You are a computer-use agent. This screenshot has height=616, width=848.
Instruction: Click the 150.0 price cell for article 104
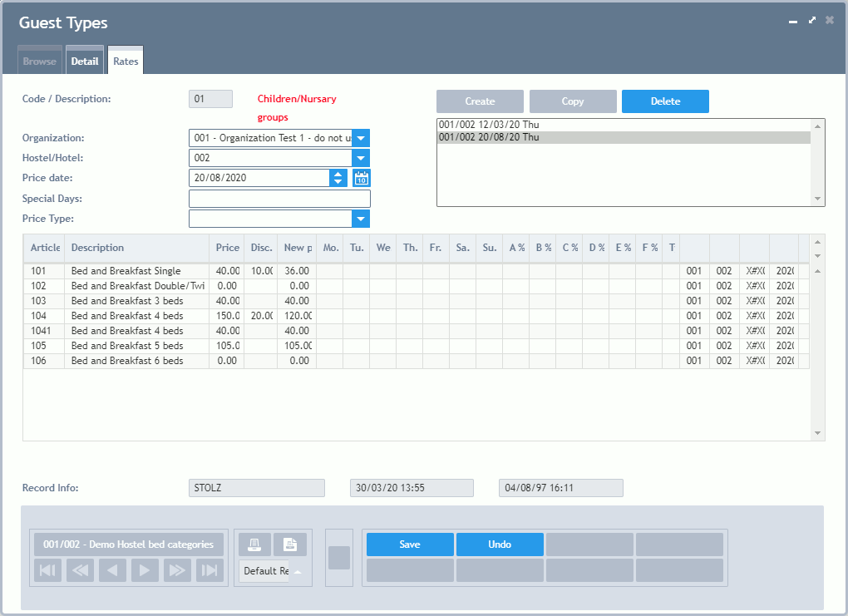(x=227, y=316)
